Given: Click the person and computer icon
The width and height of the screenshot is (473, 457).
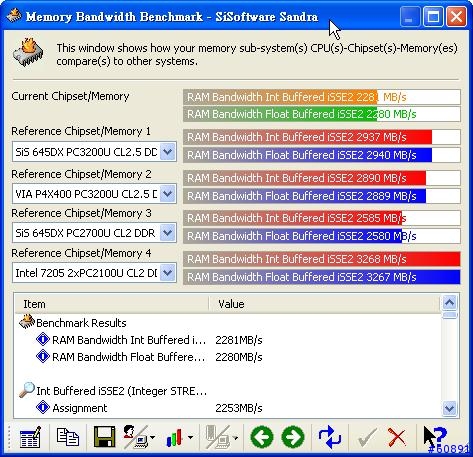Looking at the screenshot, I should point(135,437).
